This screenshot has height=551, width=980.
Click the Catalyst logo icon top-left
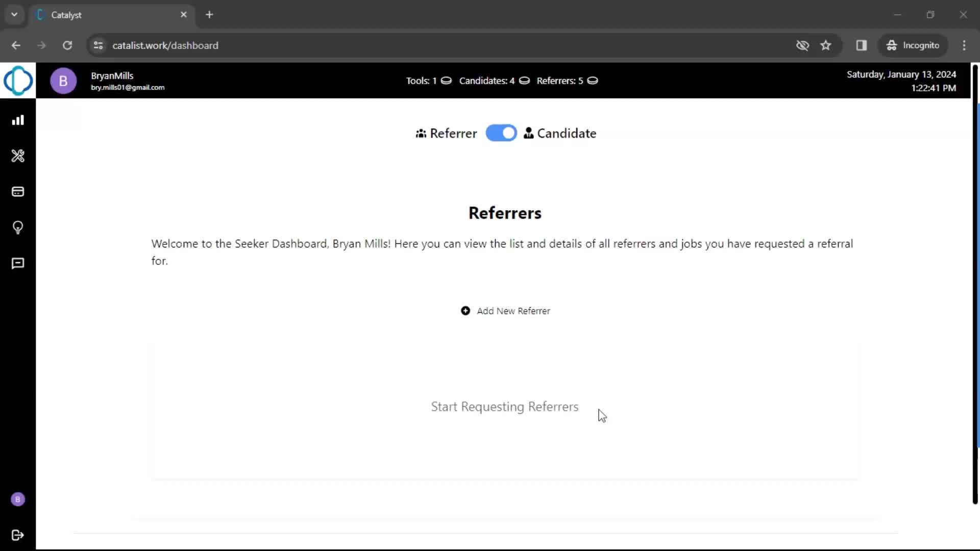18,81
